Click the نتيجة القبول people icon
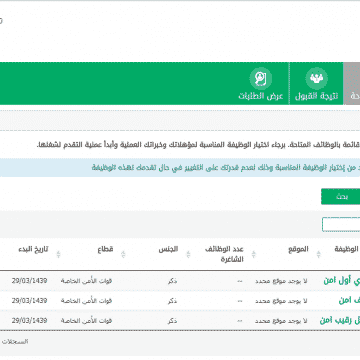This screenshot has width=360, height=360. [x=316, y=79]
